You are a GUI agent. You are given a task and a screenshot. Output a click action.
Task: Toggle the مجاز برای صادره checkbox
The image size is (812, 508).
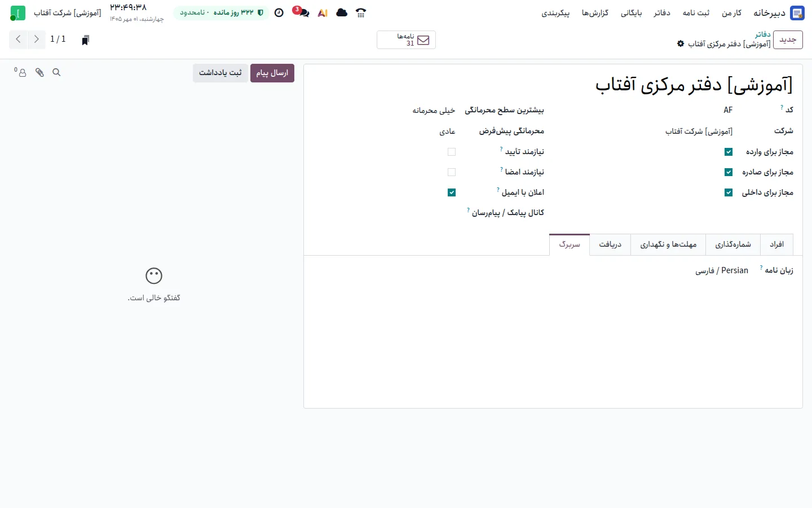point(729,172)
